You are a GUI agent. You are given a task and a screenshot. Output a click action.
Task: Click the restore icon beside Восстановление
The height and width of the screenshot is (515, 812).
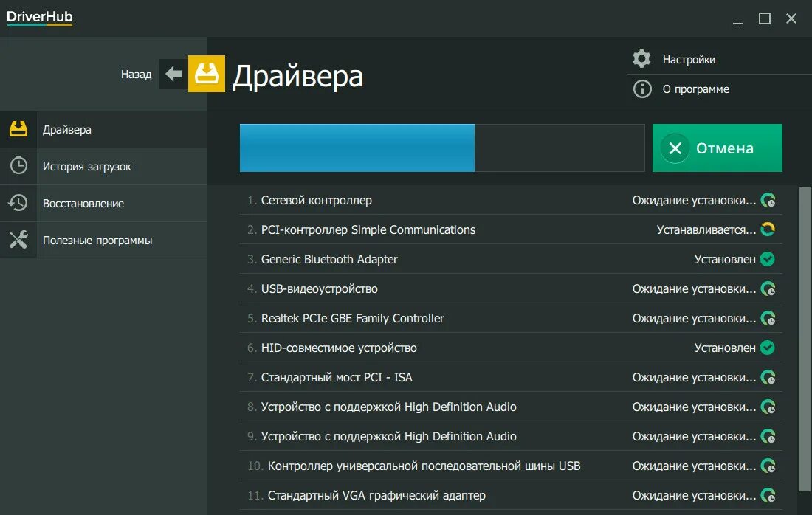point(18,203)
